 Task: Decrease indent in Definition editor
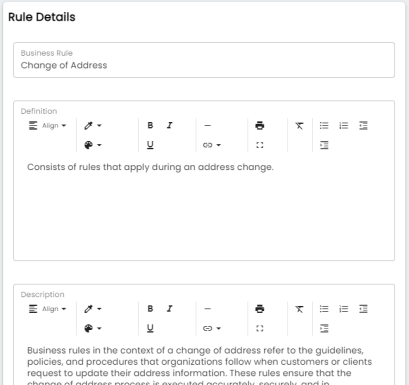pos(363,126)
